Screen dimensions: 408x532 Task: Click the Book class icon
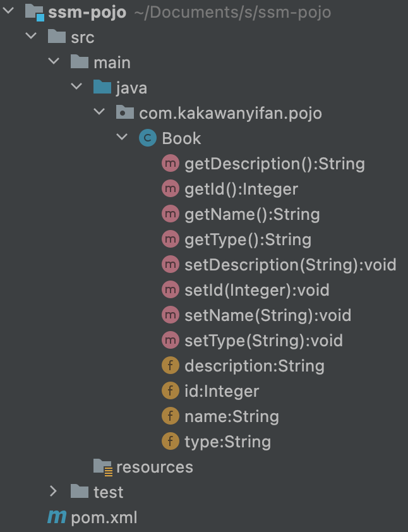(x=148, y=138)
